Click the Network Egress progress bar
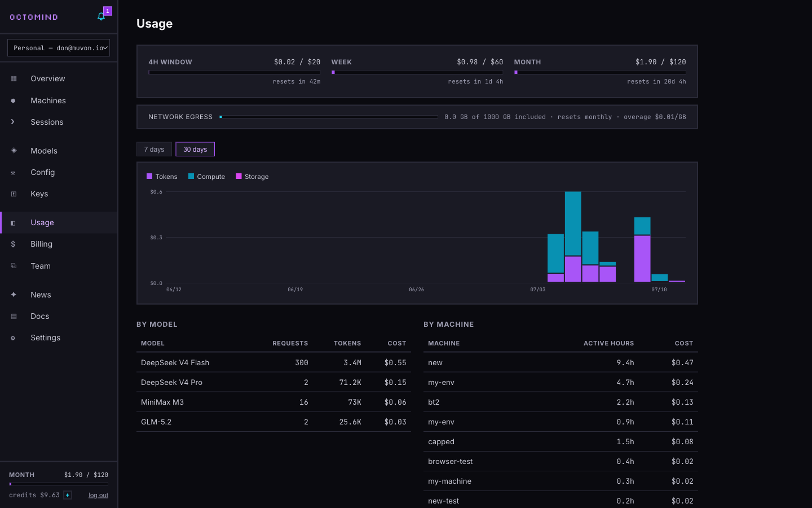Image resolution: width=812 pixels, height=508 pixels. (329, 117)
